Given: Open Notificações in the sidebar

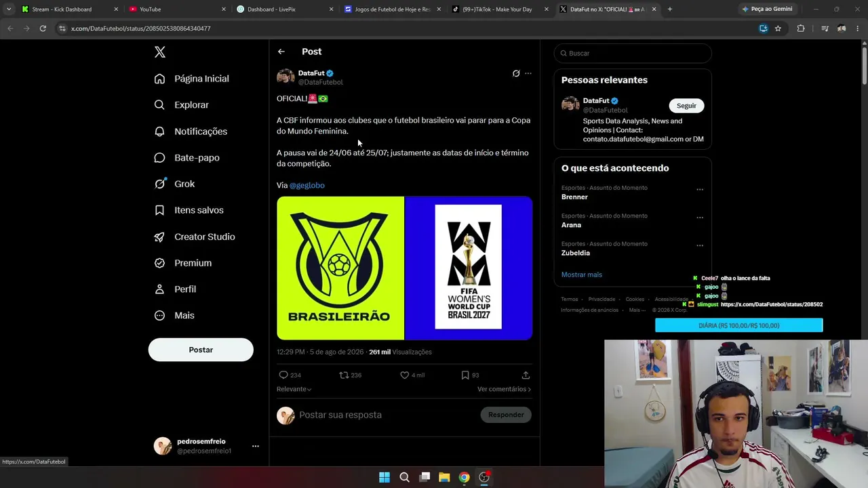Looking at the screenshot, I should click(x=191, y=131).
